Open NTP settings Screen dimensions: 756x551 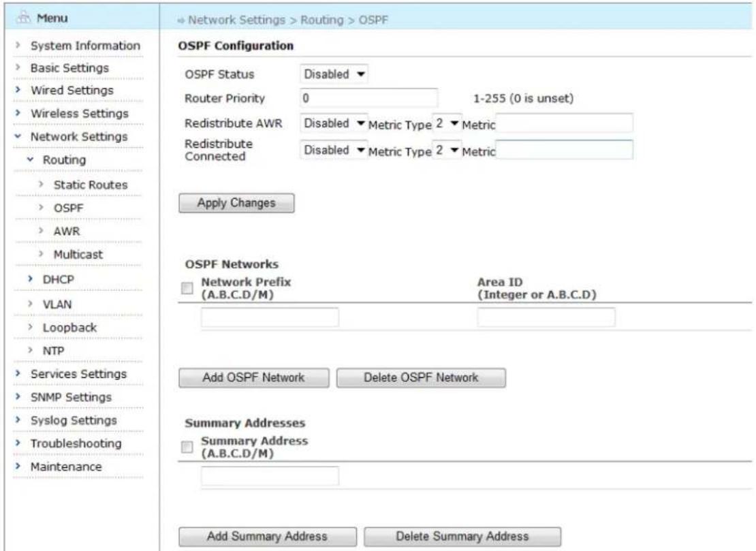(x=53, y=351)
